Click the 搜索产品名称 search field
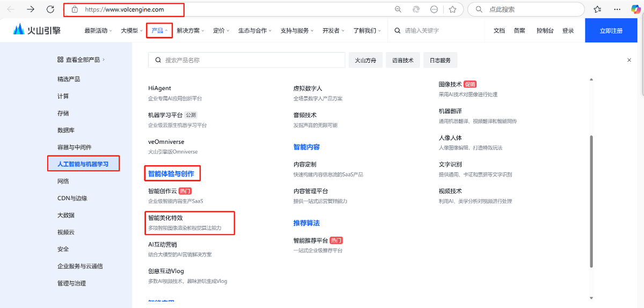Viewport: 644px width, 308px height. 247,60
